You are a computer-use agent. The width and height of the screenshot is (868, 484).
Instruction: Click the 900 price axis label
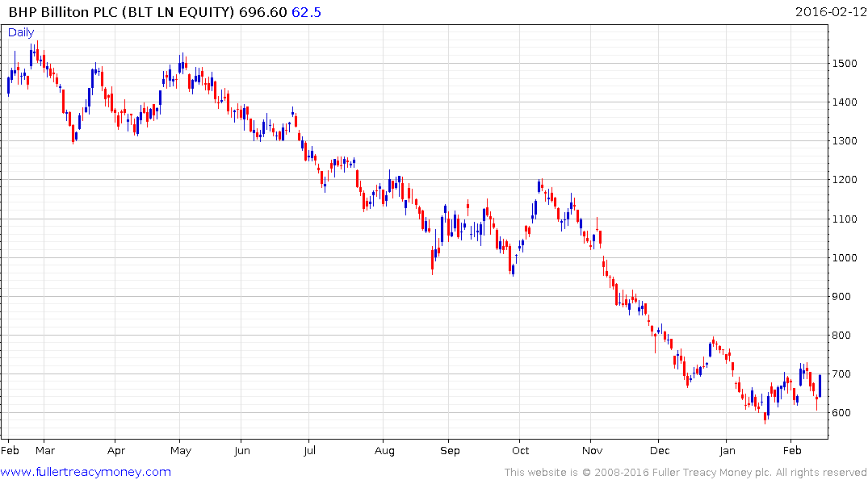[x=841, y=297]
